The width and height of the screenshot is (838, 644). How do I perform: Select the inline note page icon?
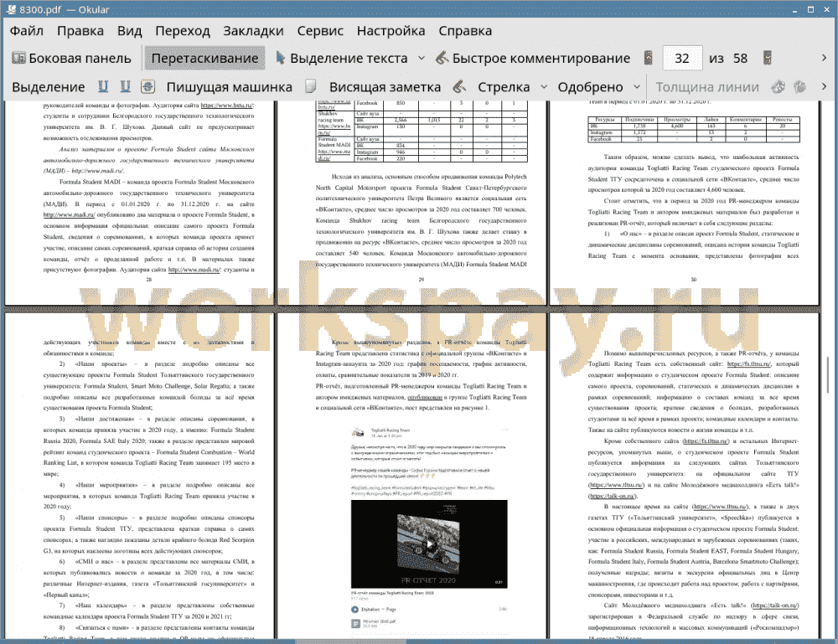(x=311, y=86)
